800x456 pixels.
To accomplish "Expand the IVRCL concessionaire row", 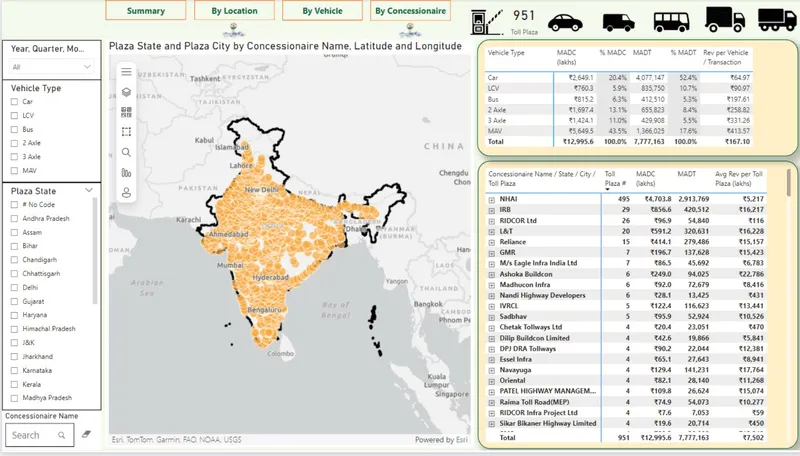I will coord(491,307).
